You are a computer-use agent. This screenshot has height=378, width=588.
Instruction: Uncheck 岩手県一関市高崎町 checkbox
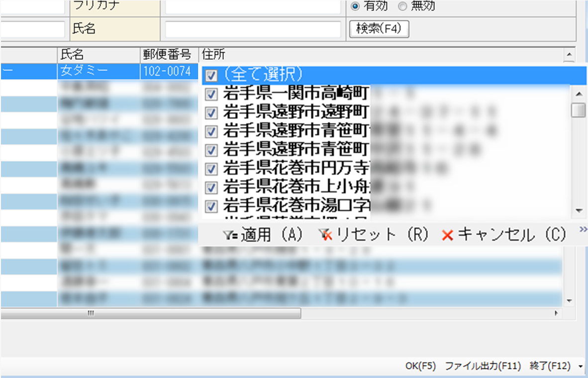[x=212, y=94]
